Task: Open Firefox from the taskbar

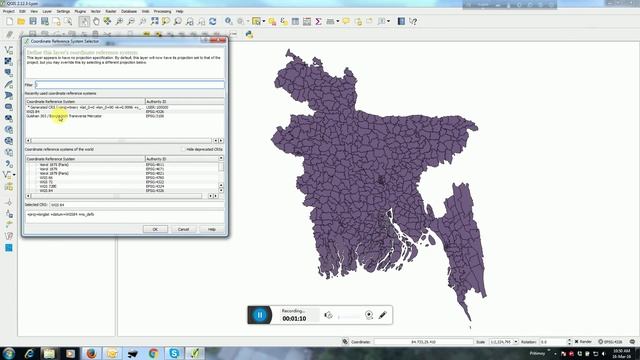Action: pos(91,353)
